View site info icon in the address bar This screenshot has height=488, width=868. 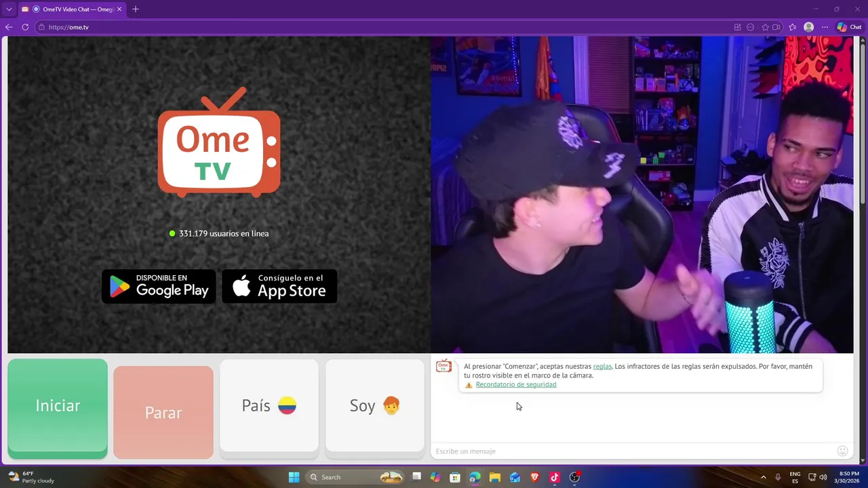coord(41,27)
